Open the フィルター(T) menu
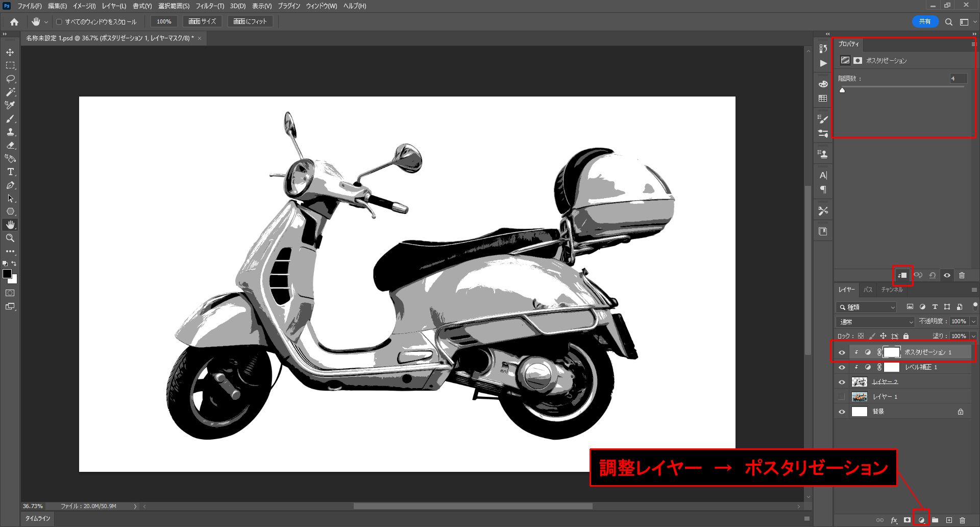This screenshot has width=980, height=527. click(x=209, y=6)
